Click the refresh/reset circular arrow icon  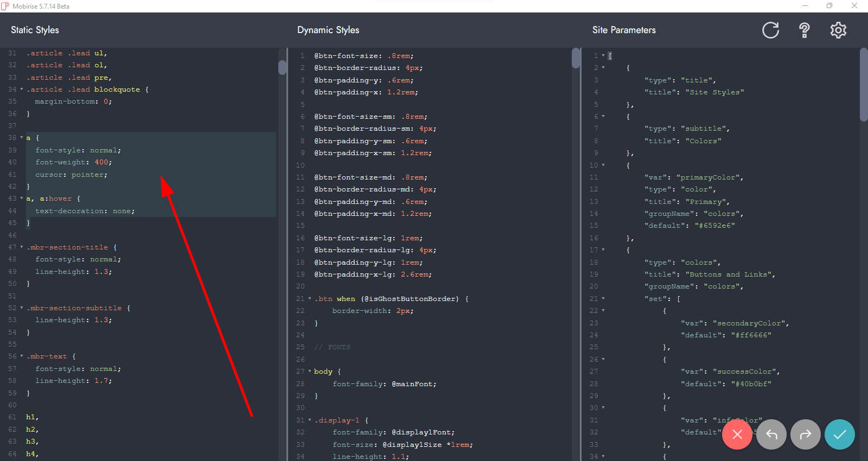click(x=770, y=30)
